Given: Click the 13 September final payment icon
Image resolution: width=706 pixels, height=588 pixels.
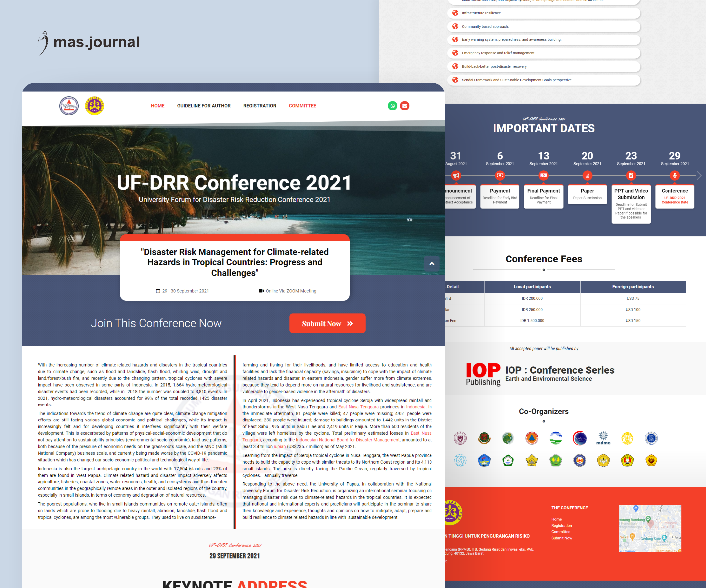Looking at the screenshot, I should click(x=544, y=175).
